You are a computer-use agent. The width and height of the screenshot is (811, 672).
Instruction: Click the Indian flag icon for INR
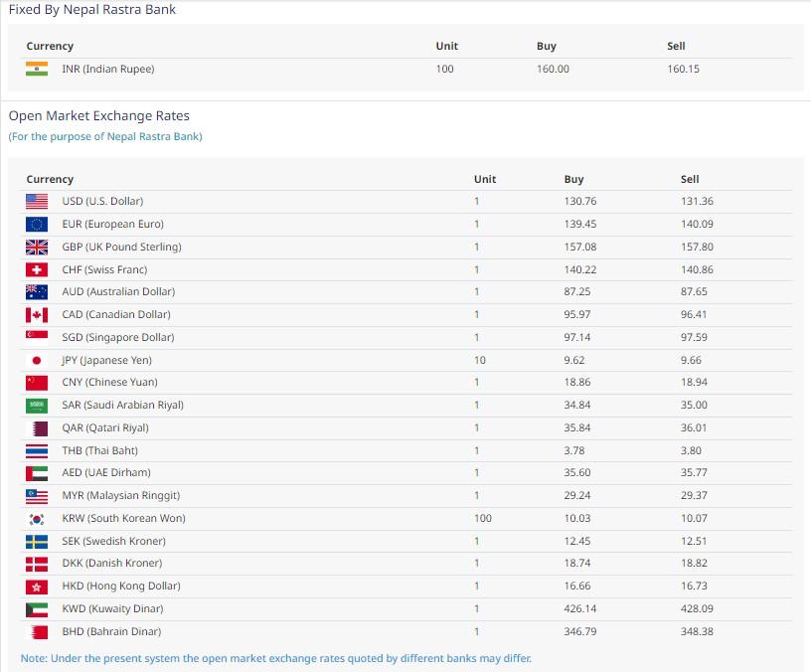click(x=37, y=69)
